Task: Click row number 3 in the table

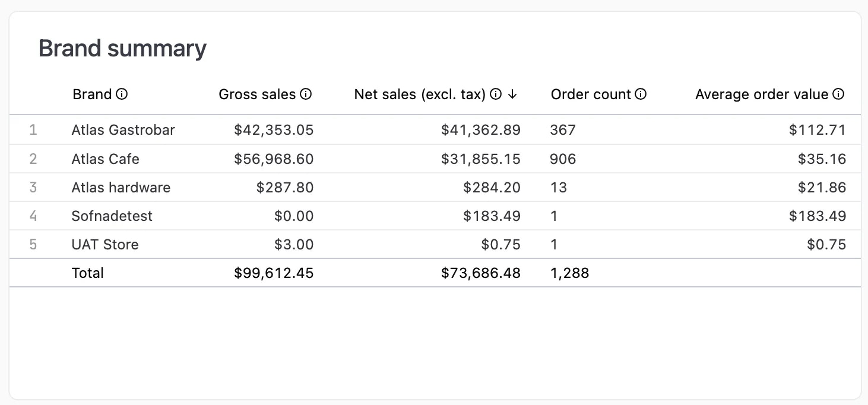Action: point(33,187)
